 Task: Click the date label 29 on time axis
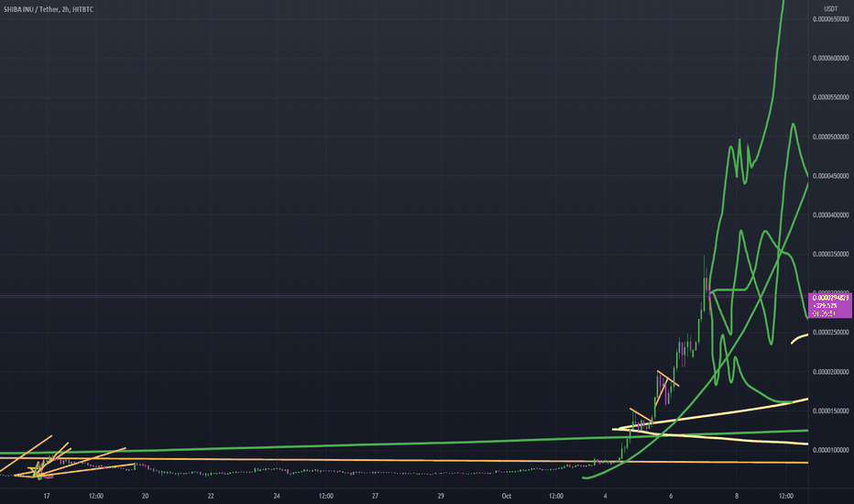click(x=441, y=496)
